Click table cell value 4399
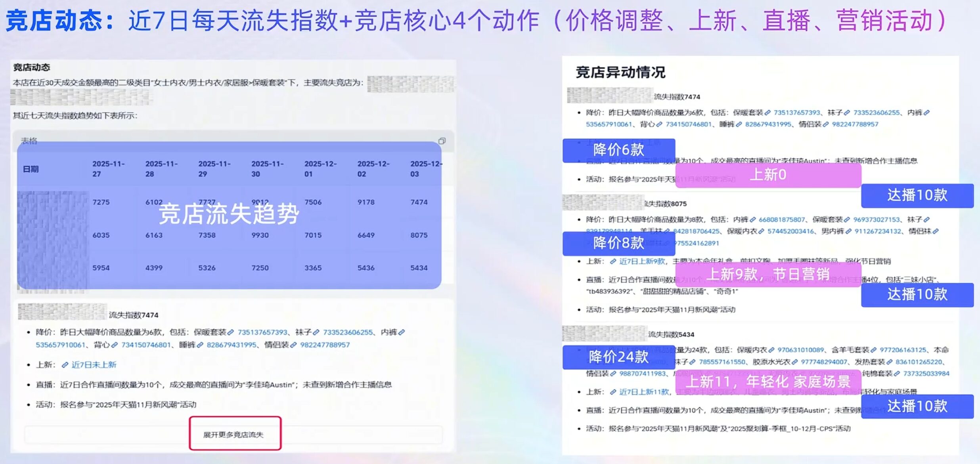This screenshot has width=980, height=464. pos(154,268)
